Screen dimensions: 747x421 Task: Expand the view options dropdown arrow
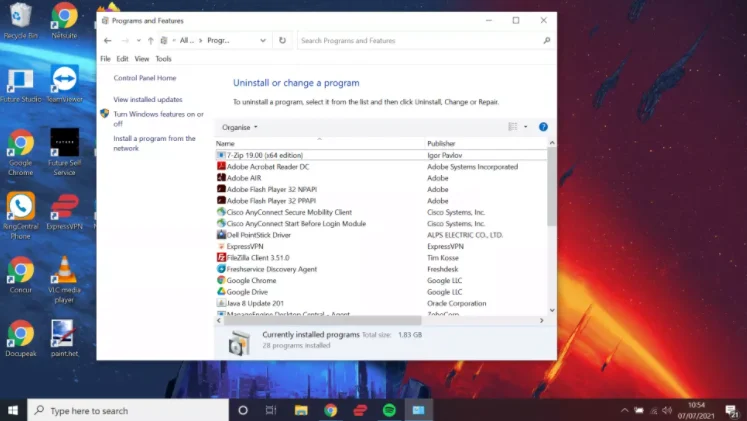point(525,127)
